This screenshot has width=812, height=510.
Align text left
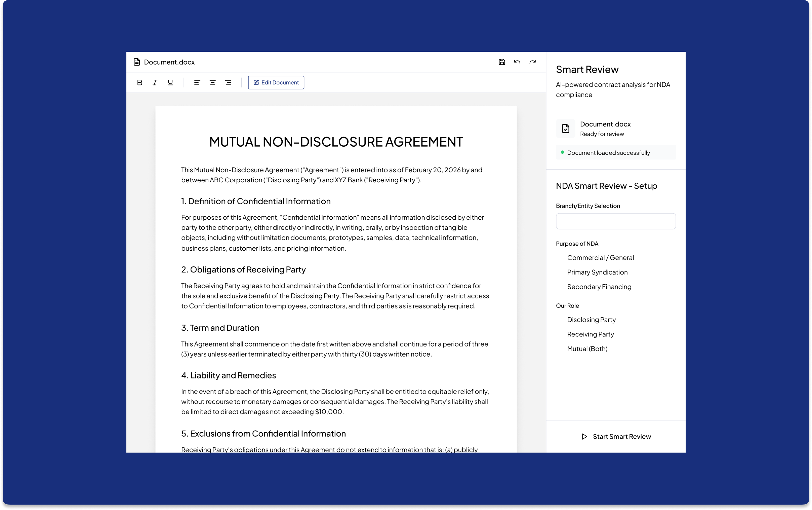[197, 82]
